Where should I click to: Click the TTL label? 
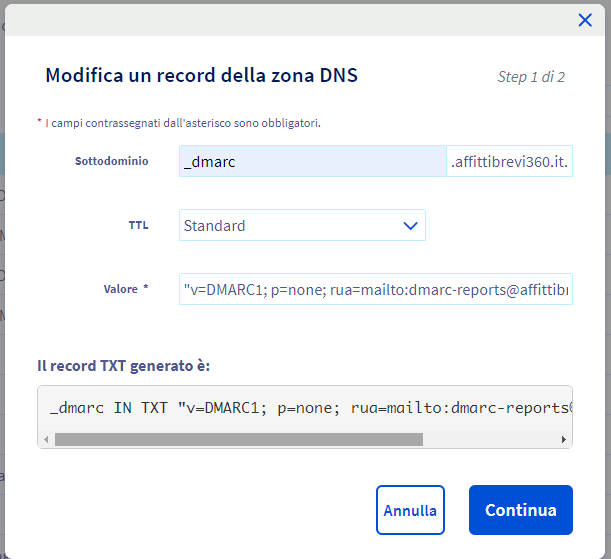138,225
